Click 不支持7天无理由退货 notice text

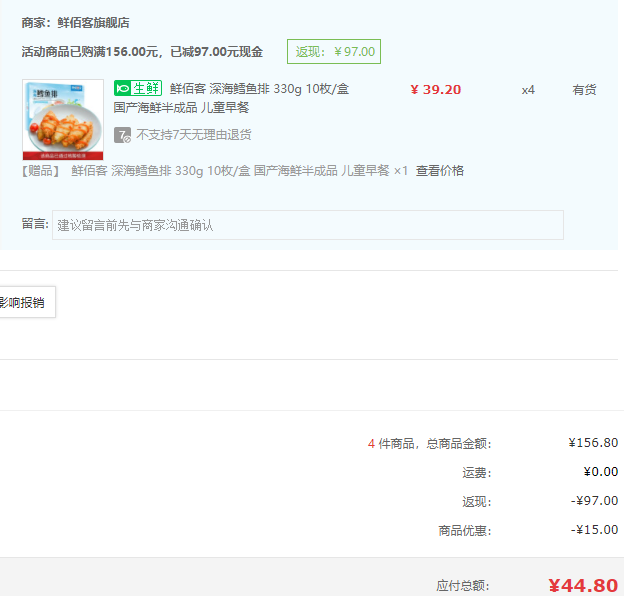(194, 135)
